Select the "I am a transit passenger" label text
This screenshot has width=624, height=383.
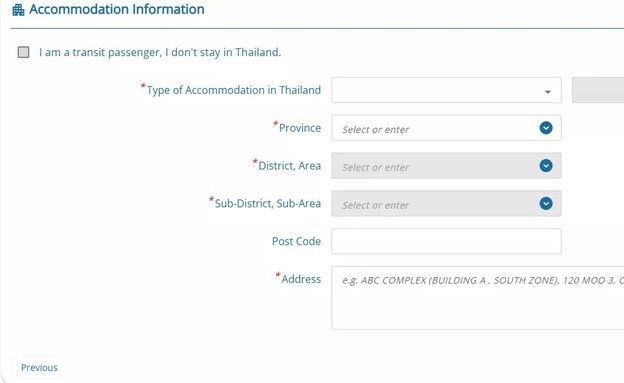click(x=160, y=52)
